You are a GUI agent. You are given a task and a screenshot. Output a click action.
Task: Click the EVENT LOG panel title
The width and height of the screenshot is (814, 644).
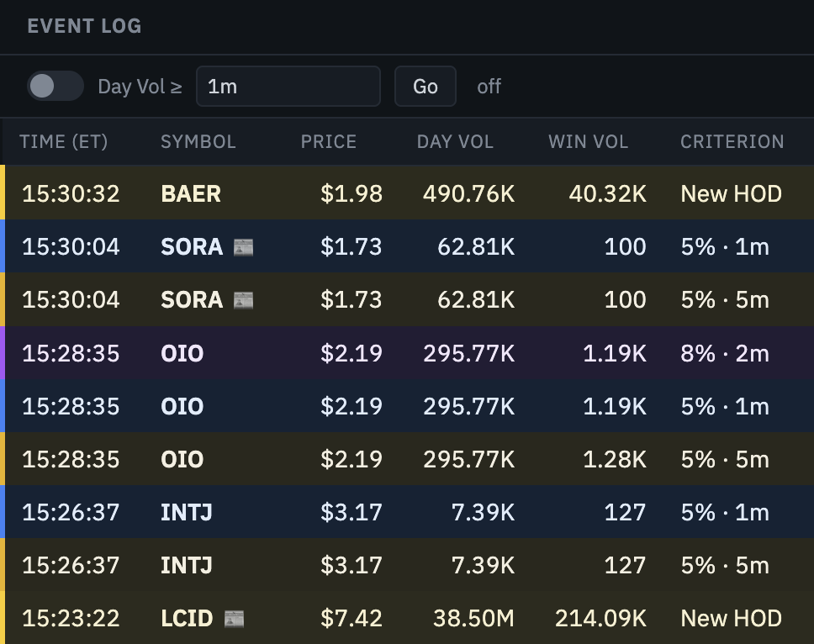pos(84,26)
